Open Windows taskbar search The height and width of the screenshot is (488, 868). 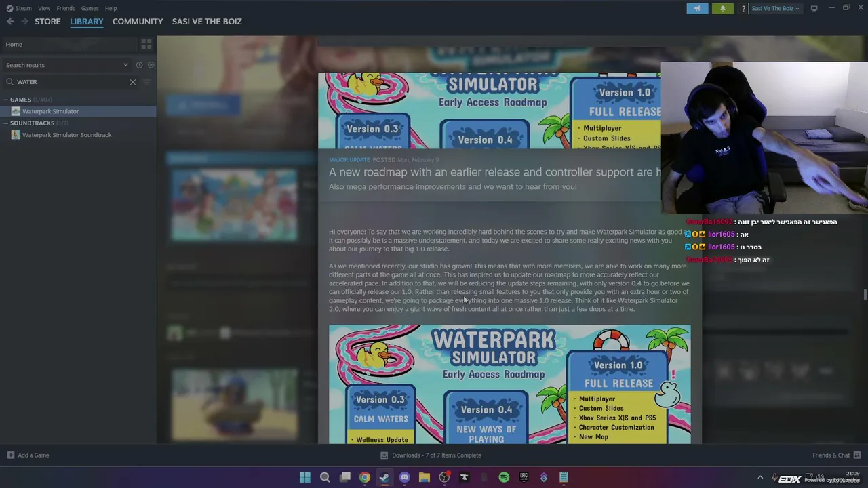click(x=325, y=477)
